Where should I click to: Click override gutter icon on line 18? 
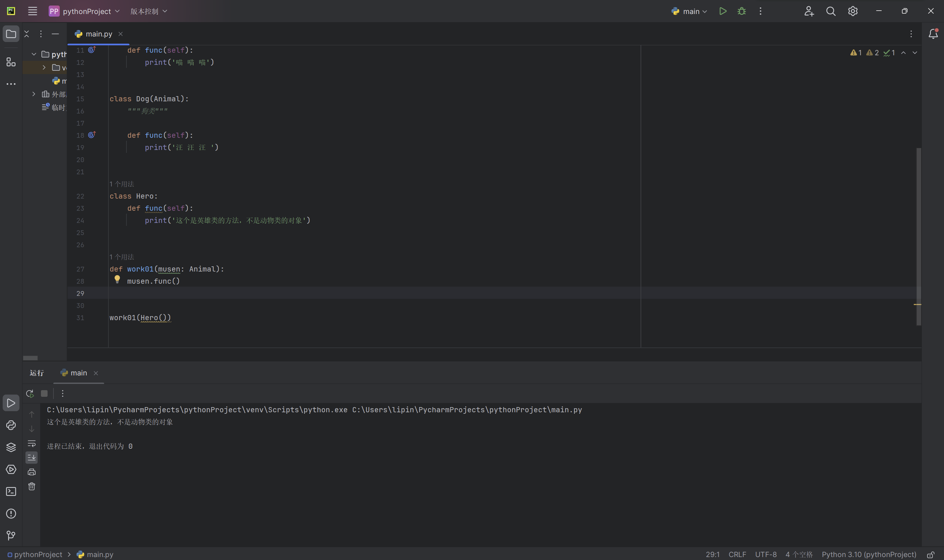92,135
